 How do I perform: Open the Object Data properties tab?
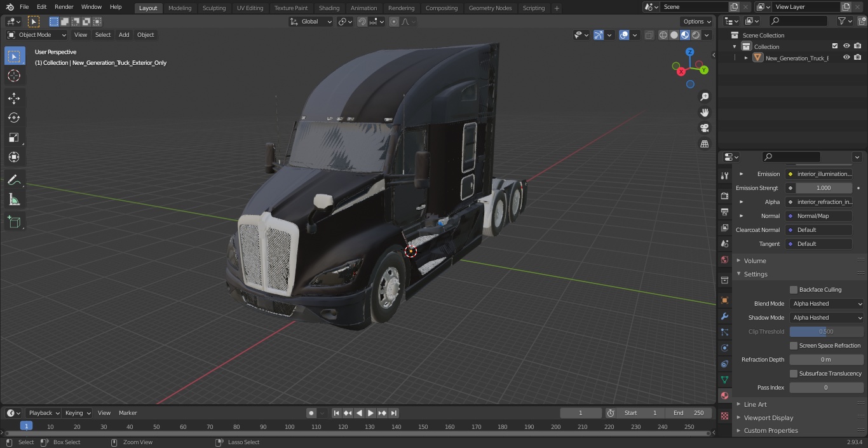724,379
